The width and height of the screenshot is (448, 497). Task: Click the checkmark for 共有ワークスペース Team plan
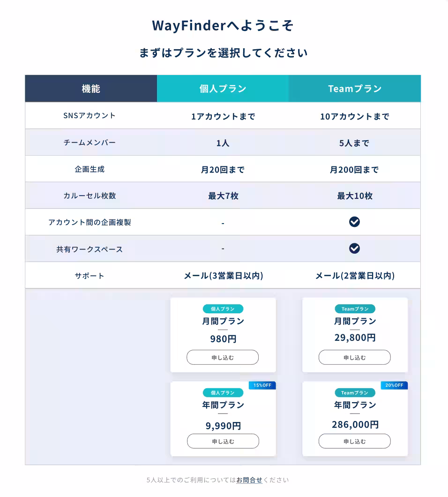[354, 248]
